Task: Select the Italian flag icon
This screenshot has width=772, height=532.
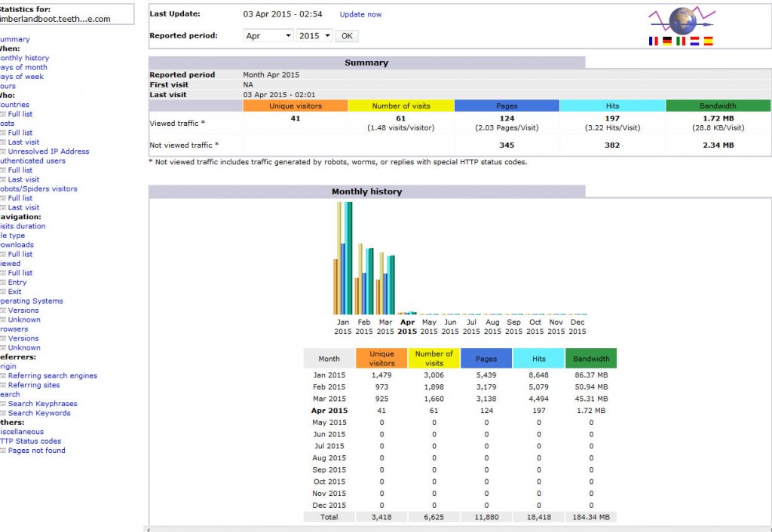Action: pos(681,41)
